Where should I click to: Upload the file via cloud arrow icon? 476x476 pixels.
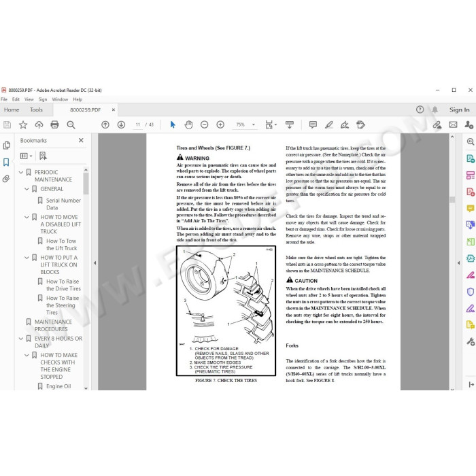[39, 124]
